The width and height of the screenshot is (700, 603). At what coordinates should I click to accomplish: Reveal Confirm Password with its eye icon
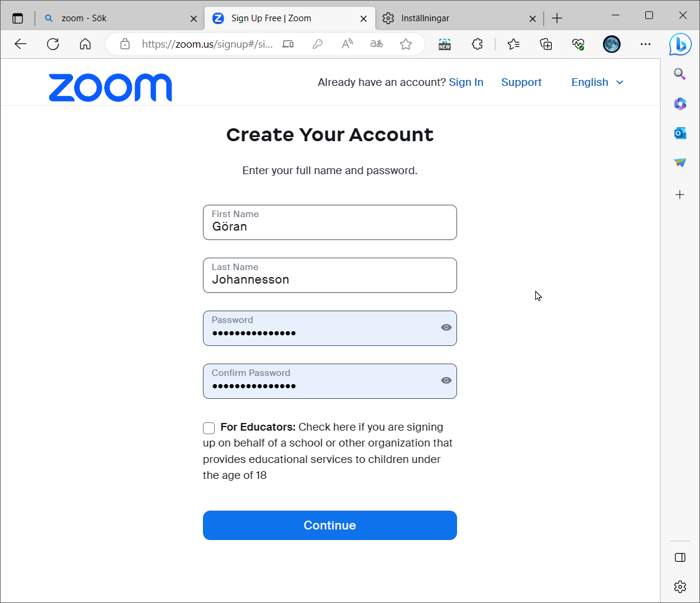click(x=446, y=381)
